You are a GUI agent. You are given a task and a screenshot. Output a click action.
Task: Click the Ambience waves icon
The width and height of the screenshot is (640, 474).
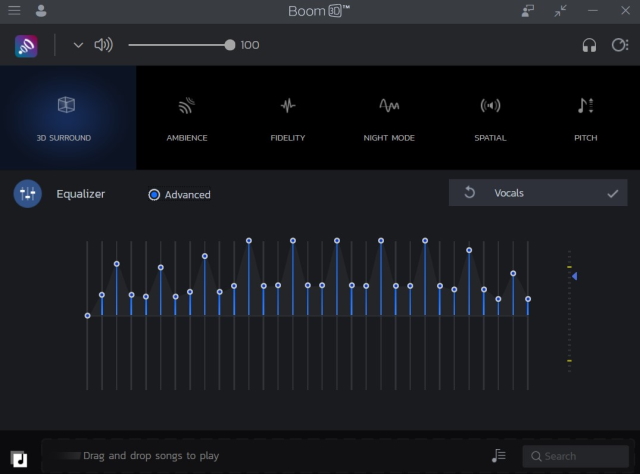(x=187, y=105)
